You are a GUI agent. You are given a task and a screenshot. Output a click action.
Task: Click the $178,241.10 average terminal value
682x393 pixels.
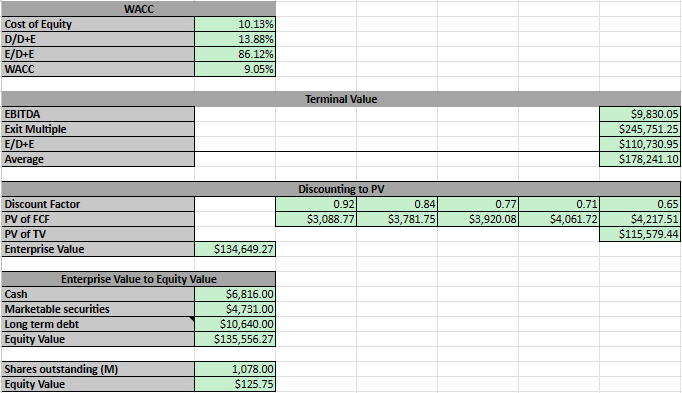click(640, 159)
